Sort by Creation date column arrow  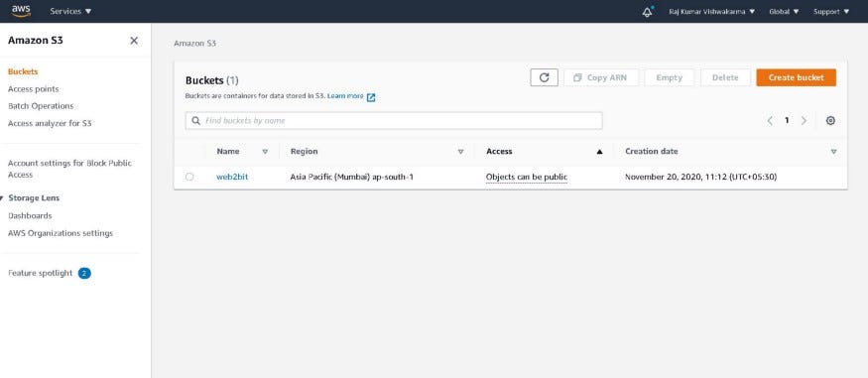click(x=833, y=152)
